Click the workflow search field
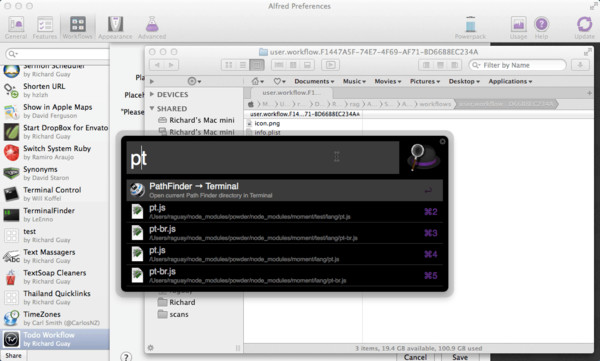 click(57, 54)
